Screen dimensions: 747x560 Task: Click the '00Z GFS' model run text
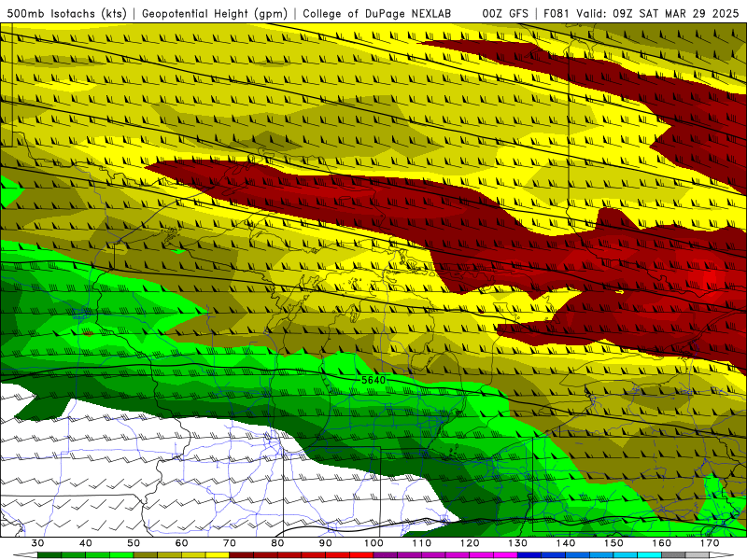point(505,13)
